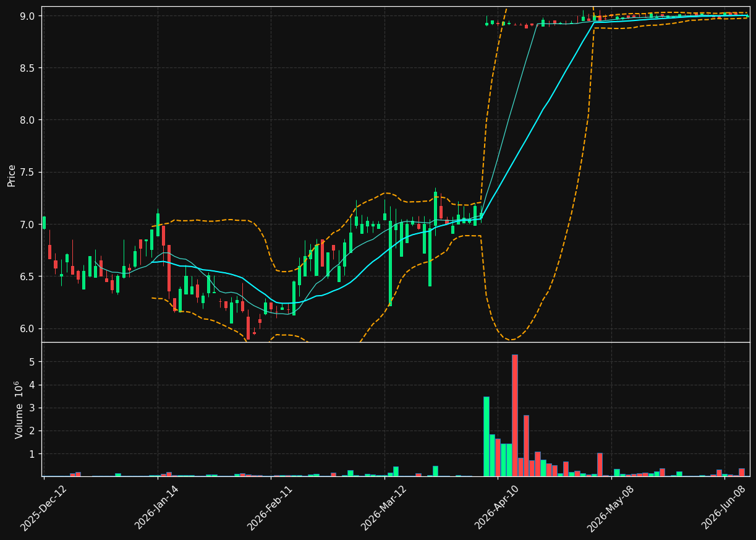Screen dimensions: 756x540
Task: Click the Volume axis title
Action: coord(19,409)
